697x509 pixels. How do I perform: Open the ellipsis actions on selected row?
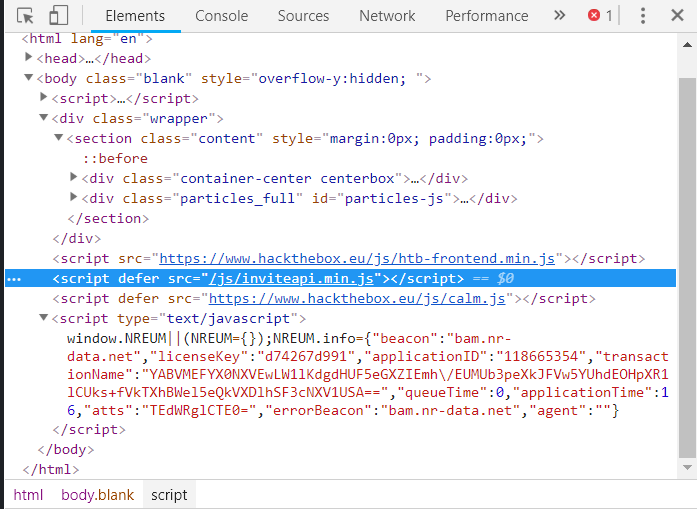14,279
